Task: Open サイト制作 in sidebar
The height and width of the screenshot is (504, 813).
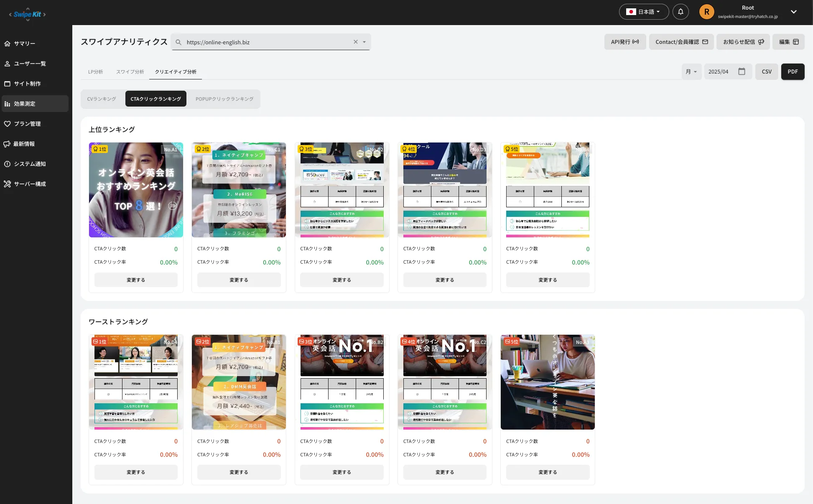Action: 27,84
